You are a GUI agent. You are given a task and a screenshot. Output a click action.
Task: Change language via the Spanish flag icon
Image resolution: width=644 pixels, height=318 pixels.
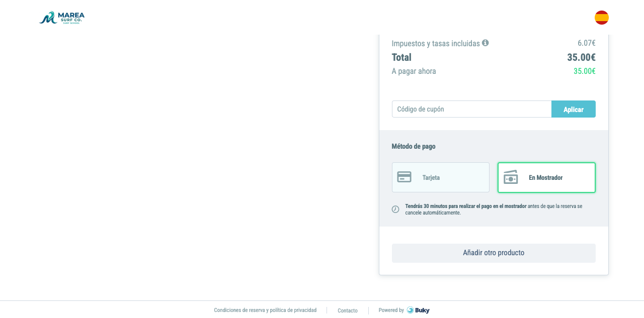602,18
